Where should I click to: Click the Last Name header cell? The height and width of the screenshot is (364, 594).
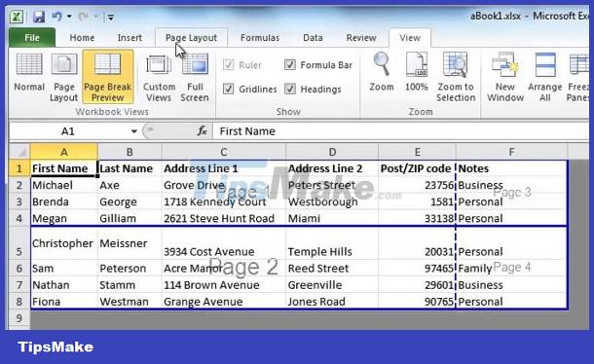click(130, 168)
